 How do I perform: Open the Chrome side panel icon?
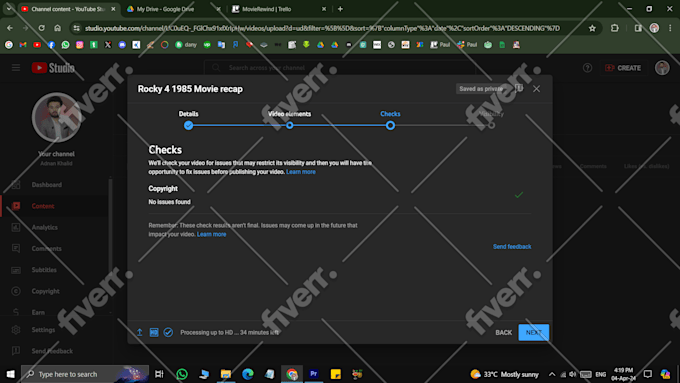tap(638, 28)
